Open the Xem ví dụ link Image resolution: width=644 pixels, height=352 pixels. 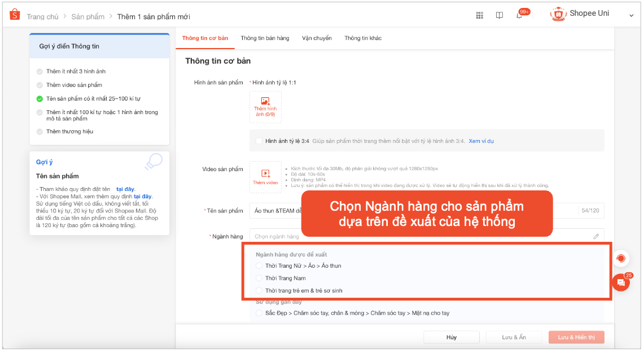coord(481,141)
